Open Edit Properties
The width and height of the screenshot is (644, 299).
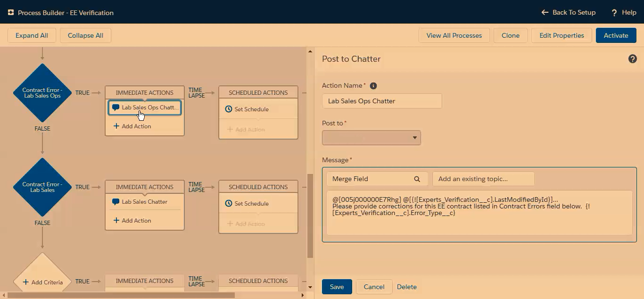pos(561,35)
